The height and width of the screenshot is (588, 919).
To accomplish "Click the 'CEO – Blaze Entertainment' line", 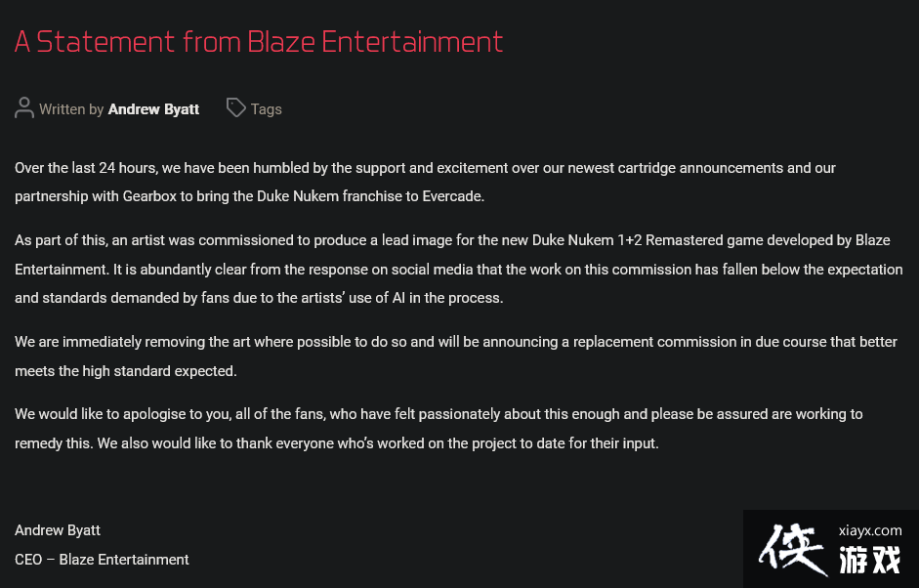I will pyautogui.click(x=102, y=560).
